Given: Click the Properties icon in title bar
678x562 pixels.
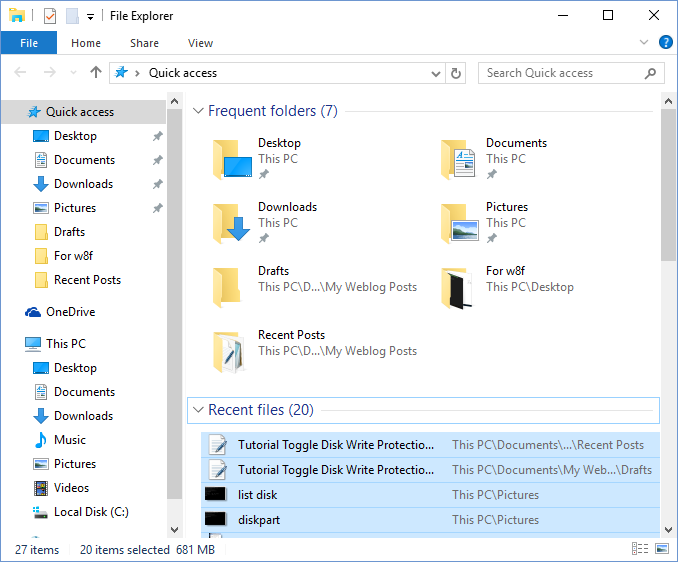Looking at the screenshot, I should (50, 16).
